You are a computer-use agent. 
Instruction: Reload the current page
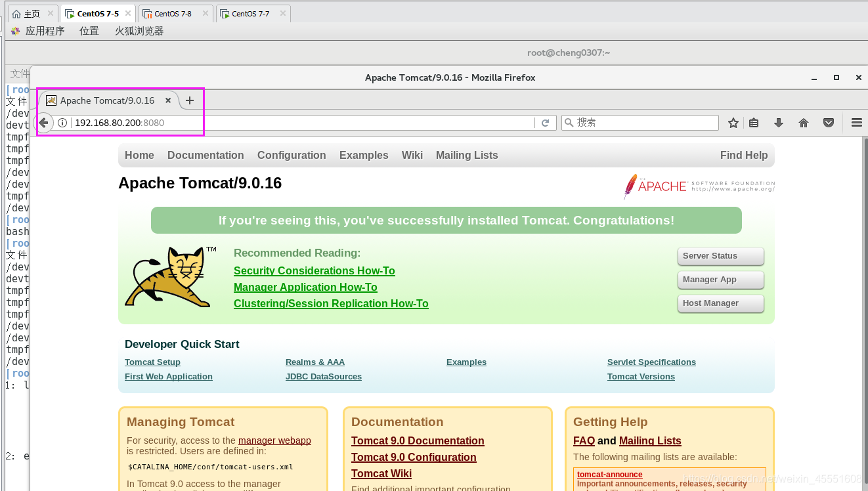pyautogui.click(x=545, y=123)
